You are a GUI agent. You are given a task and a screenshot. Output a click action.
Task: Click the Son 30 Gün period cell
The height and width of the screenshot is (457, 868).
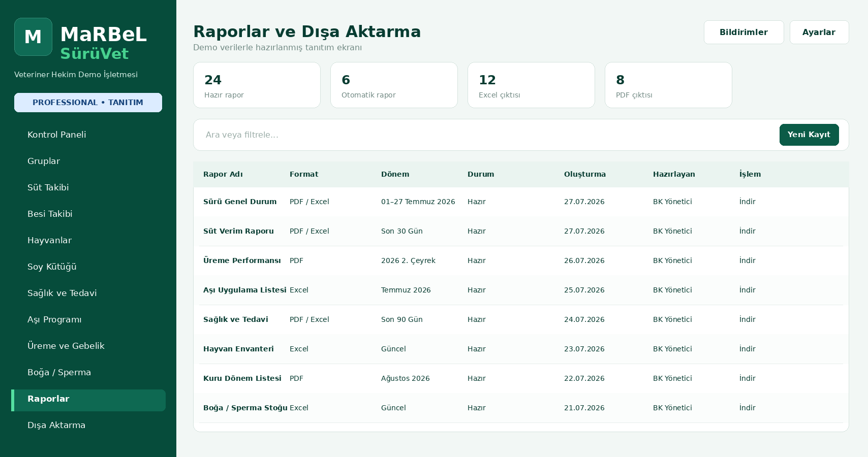tap(402, 231)
